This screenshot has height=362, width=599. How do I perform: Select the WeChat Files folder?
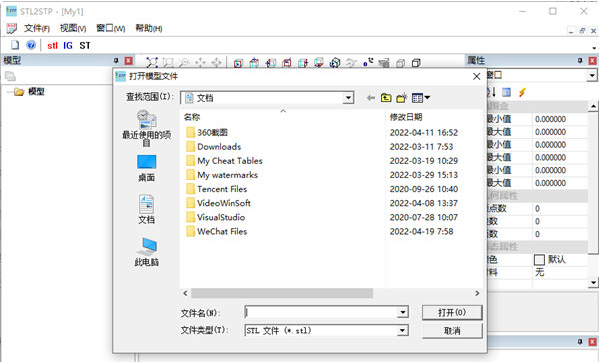tap(217, 231)
